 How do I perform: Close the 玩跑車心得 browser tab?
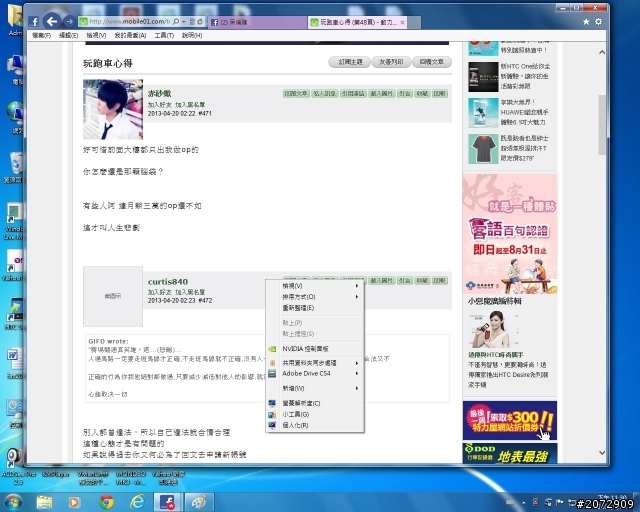pyautogui.click(x=402, y=22)
